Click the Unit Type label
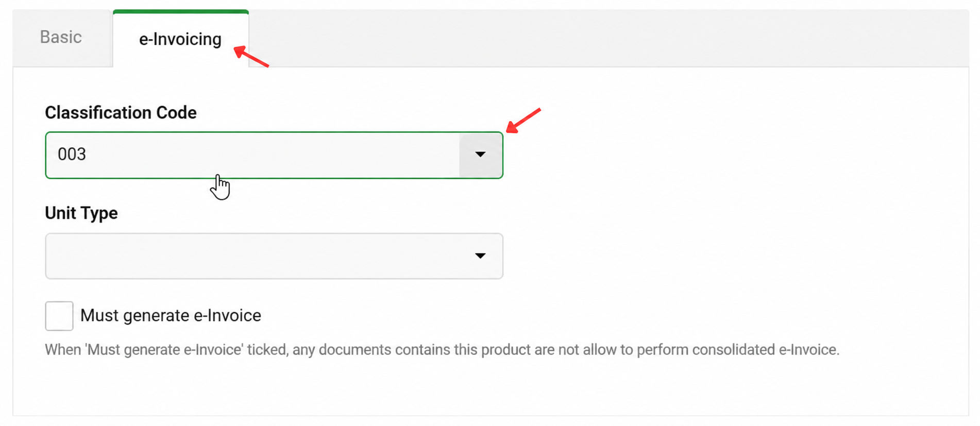Screen dimensions: 980x426 pos(81,213)
